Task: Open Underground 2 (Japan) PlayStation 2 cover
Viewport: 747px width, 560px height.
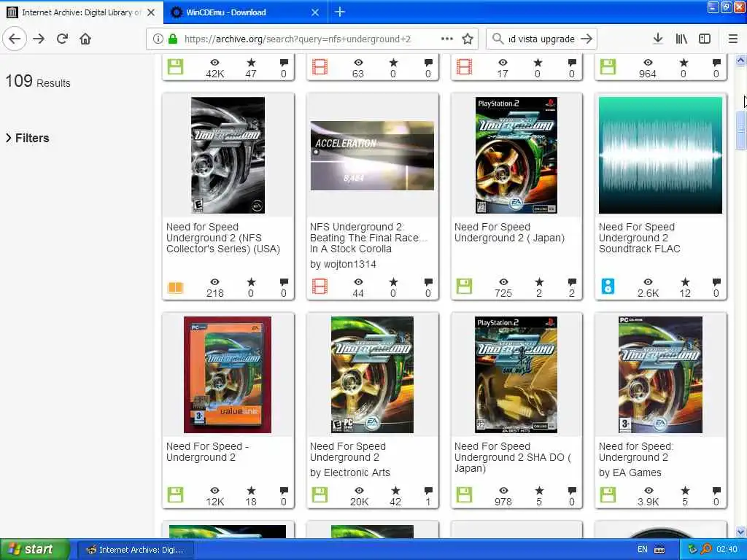Action: 516,155
